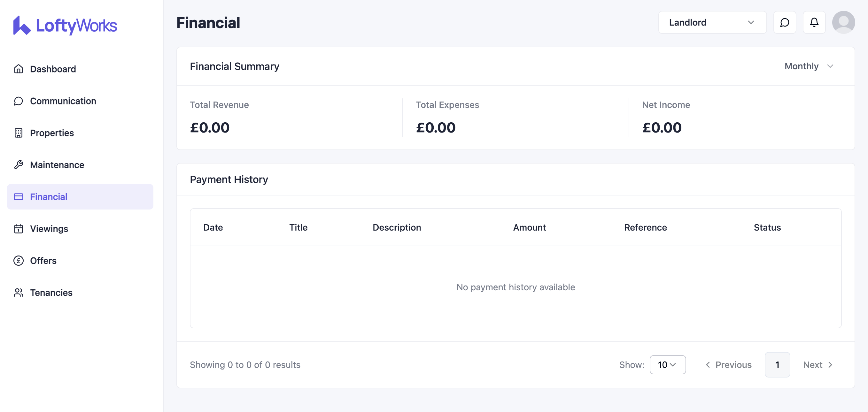Screen dimensions: 868x412
Task: Click the Dashboard home icon
Action: 19,69
